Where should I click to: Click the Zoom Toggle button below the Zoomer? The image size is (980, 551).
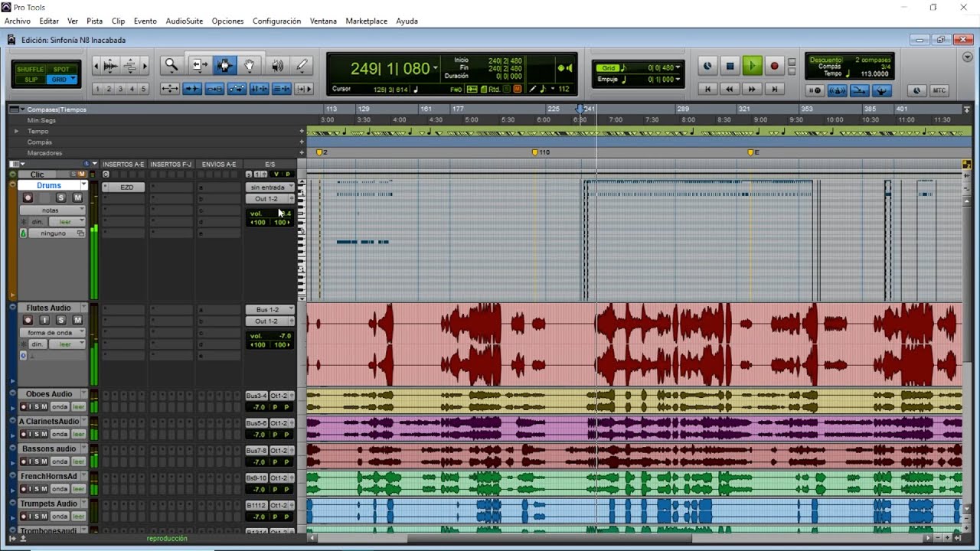point(170,89)
